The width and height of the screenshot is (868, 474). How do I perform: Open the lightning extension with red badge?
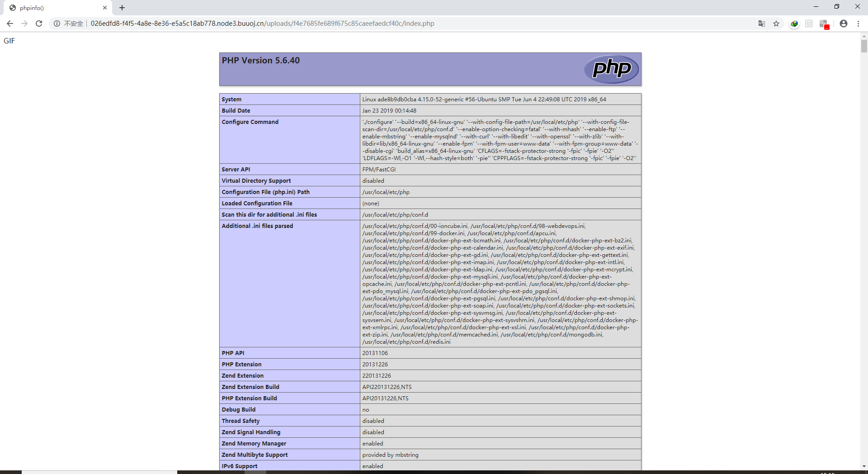coord(824,24)
